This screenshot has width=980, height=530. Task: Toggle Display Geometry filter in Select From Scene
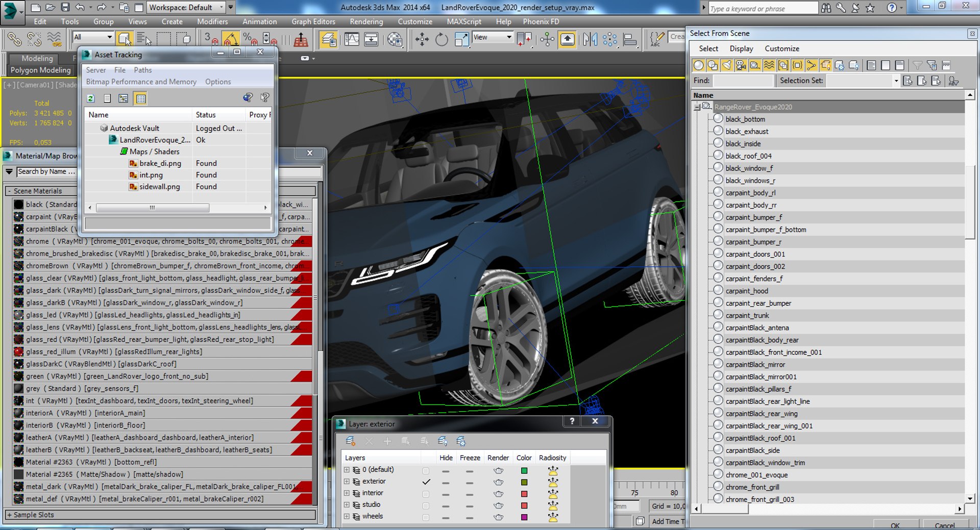(x=698, y=65)
